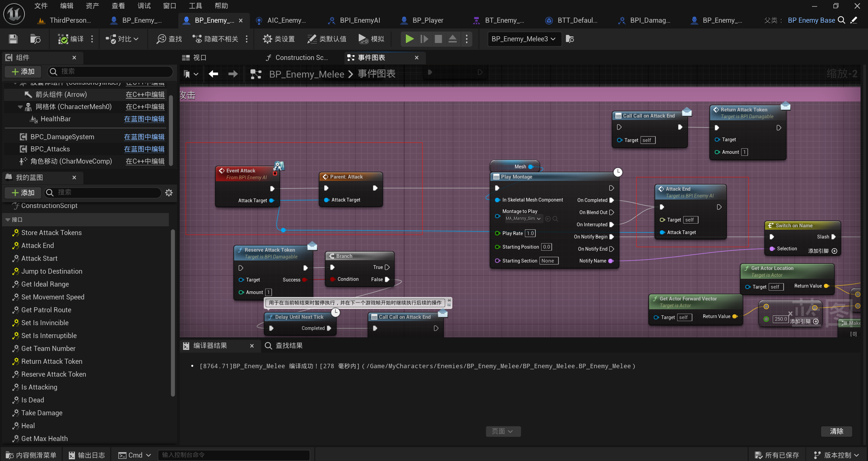Click the console command input field
868x461 pixels.
tap(234, 455)
